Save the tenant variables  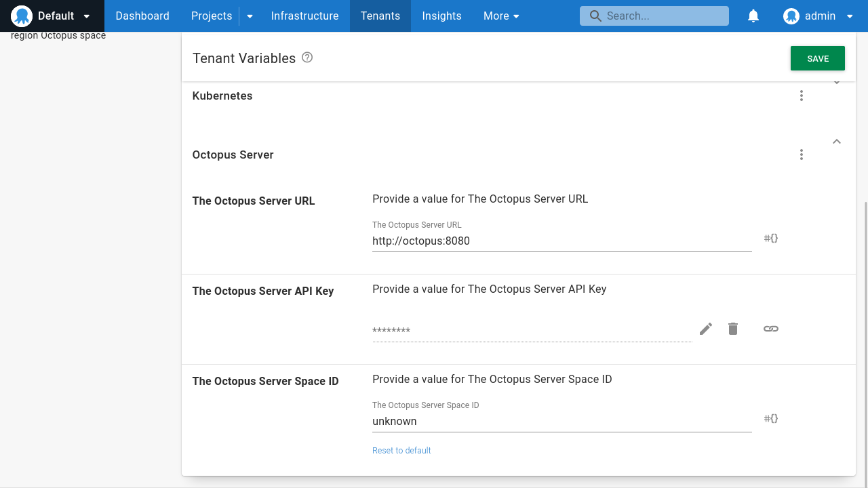click(817, 58)
